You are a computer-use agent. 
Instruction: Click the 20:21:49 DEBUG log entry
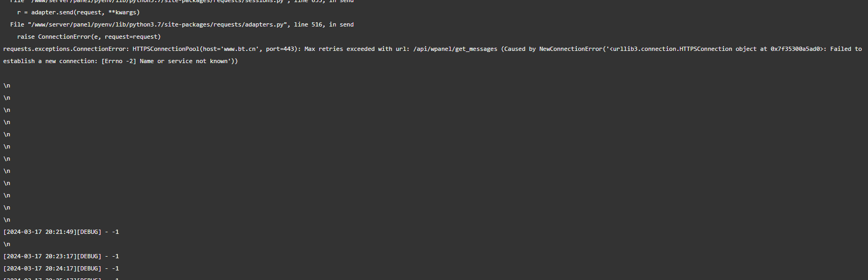tap(61, 232)
